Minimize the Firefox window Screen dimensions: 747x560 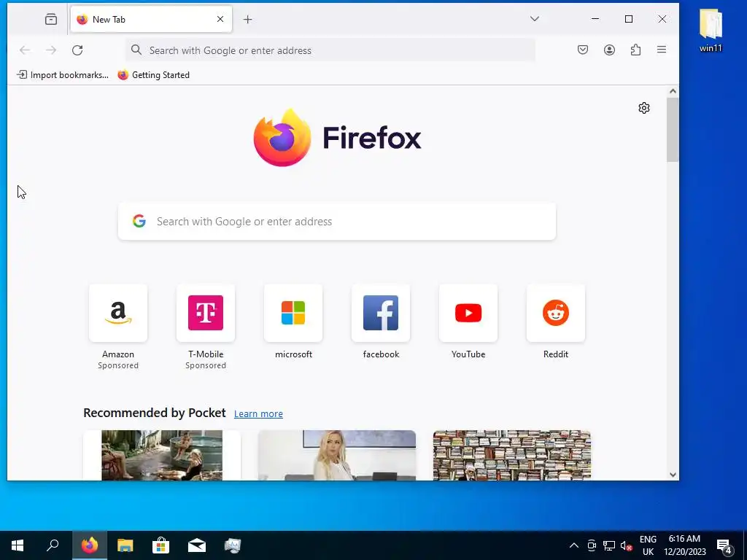595,19
